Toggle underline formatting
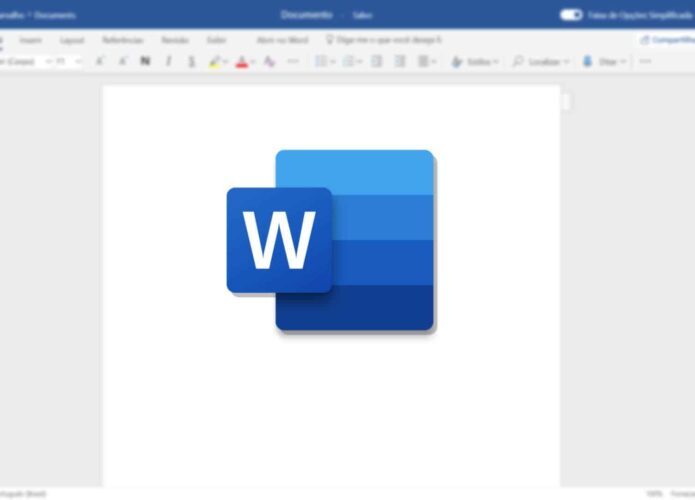Image resolution: width=695 pixels, height=500 pixels. tap(191, 61)
